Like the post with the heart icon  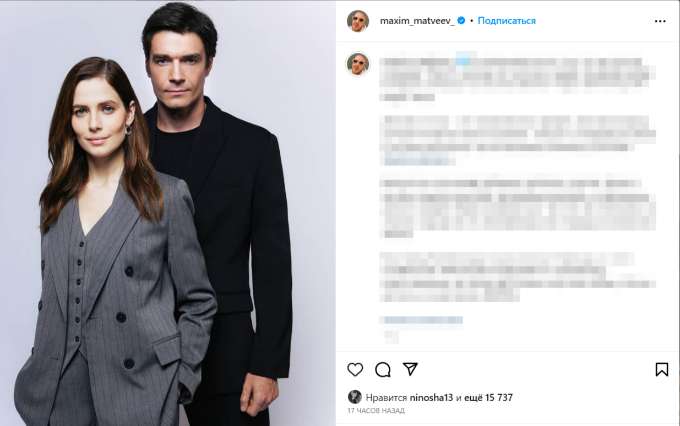[x=355, y=370]
